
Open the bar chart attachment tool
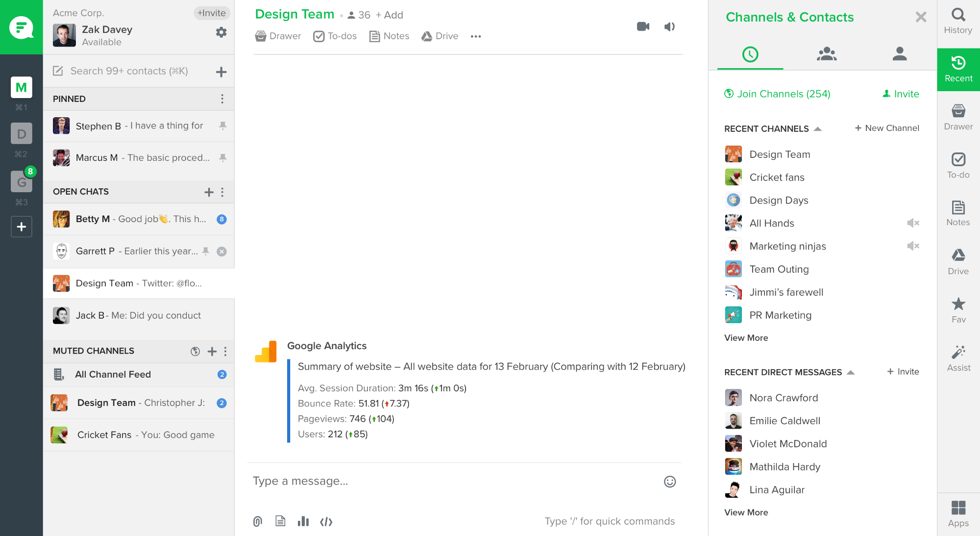[303, 520]
